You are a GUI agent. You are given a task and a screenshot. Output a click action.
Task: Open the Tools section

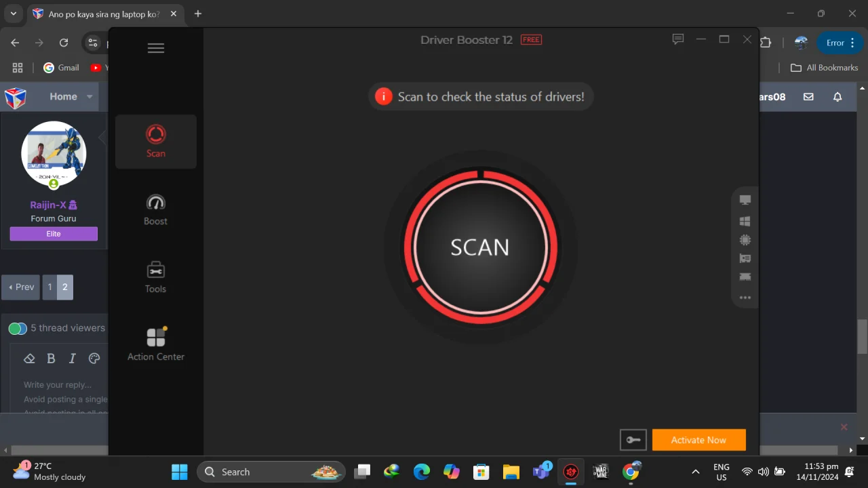156,277
